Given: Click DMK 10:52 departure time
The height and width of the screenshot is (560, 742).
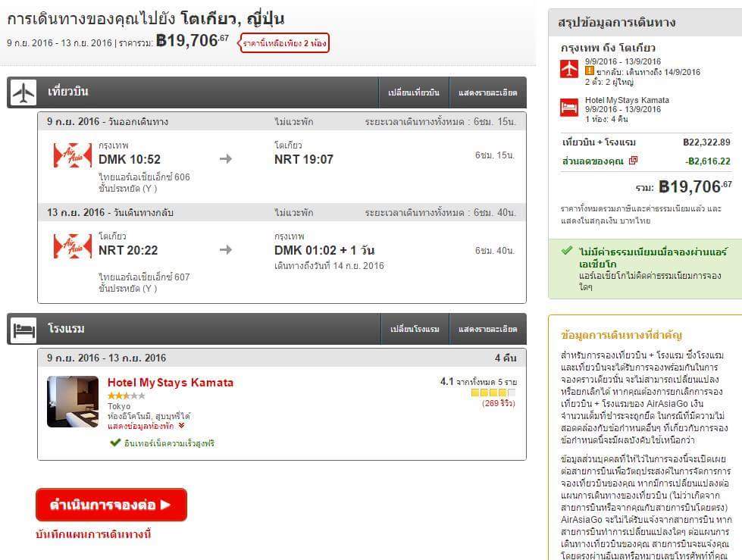Looking at the screenshot, I should point(130,159).
